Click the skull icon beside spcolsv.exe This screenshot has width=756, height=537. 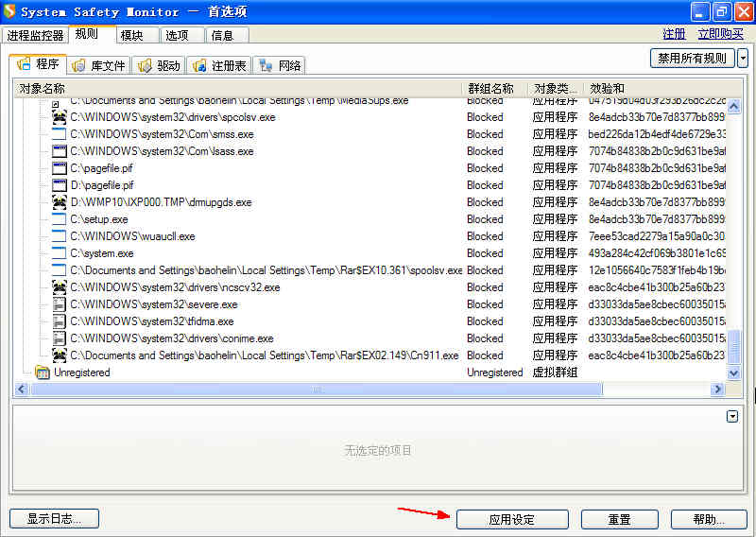59,117
